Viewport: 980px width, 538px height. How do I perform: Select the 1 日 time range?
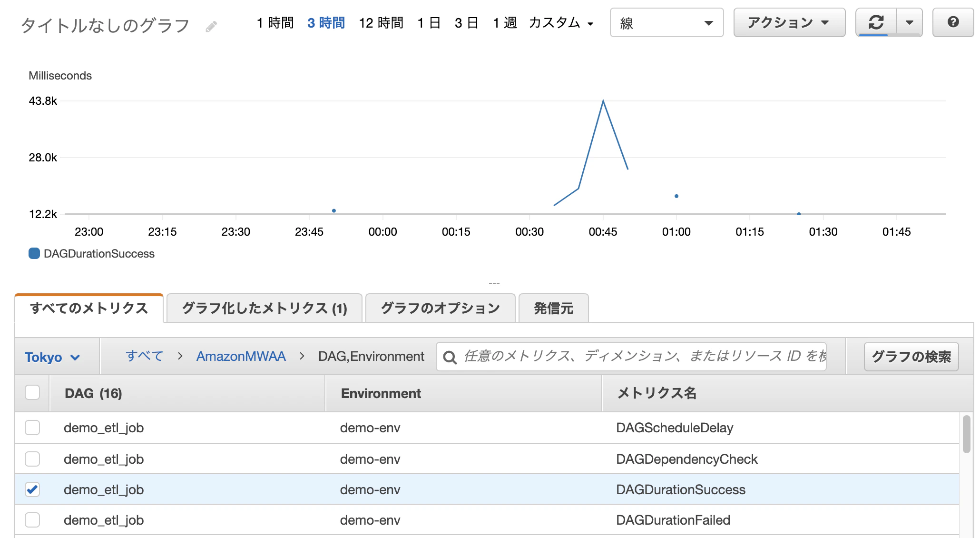[429, 23]
